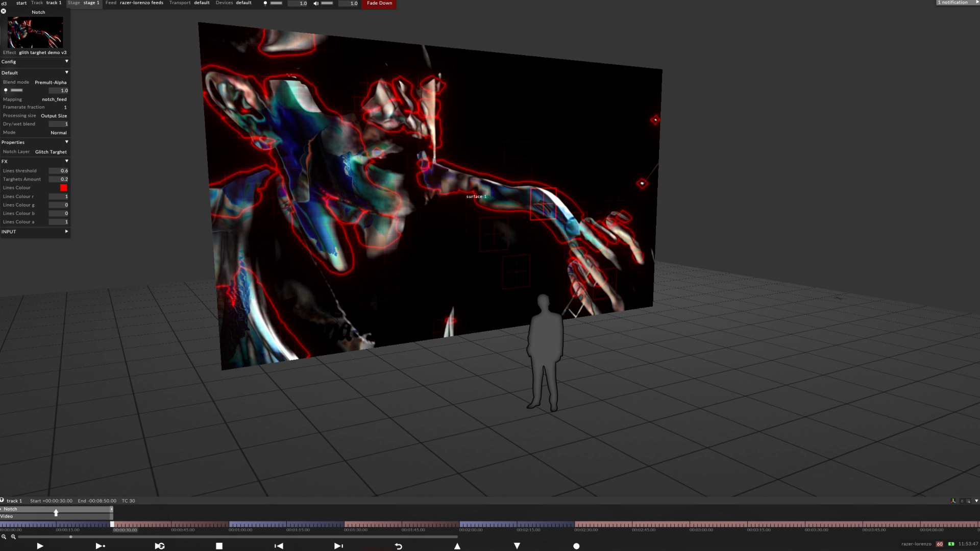Stop playback with the square stop icon

pos(219,546)
